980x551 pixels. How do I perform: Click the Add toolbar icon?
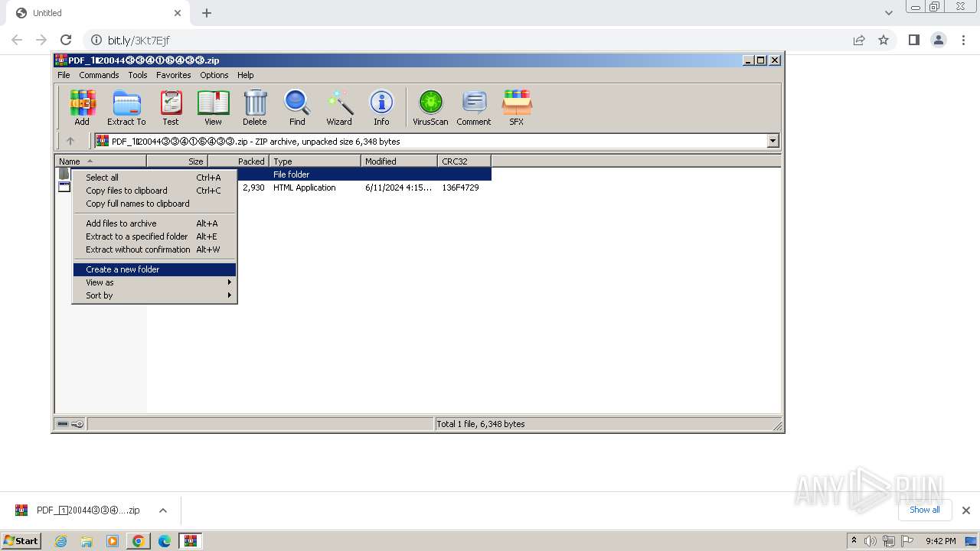tap(82, 108)
